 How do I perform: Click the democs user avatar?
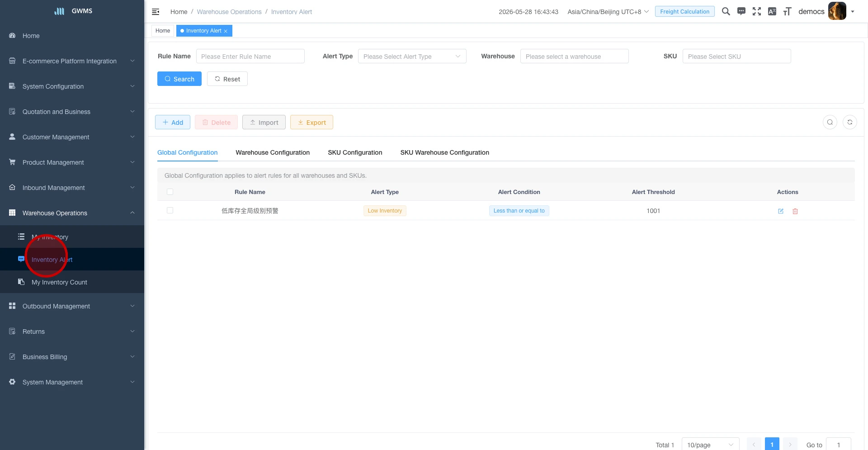tap(837, 11)
